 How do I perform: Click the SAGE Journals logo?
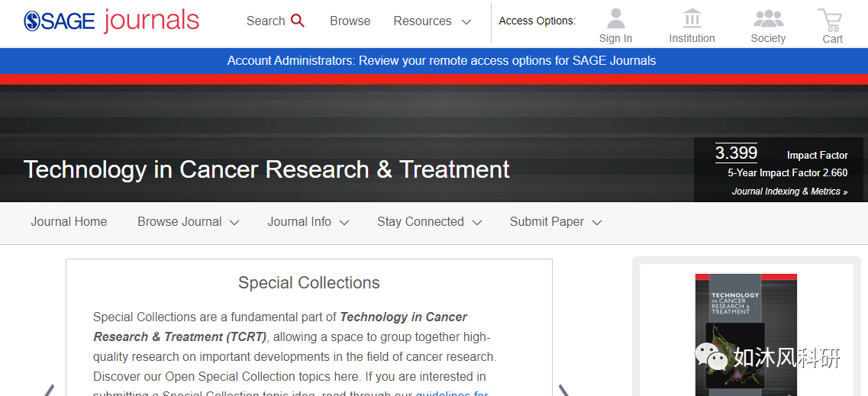pos(111,21)
